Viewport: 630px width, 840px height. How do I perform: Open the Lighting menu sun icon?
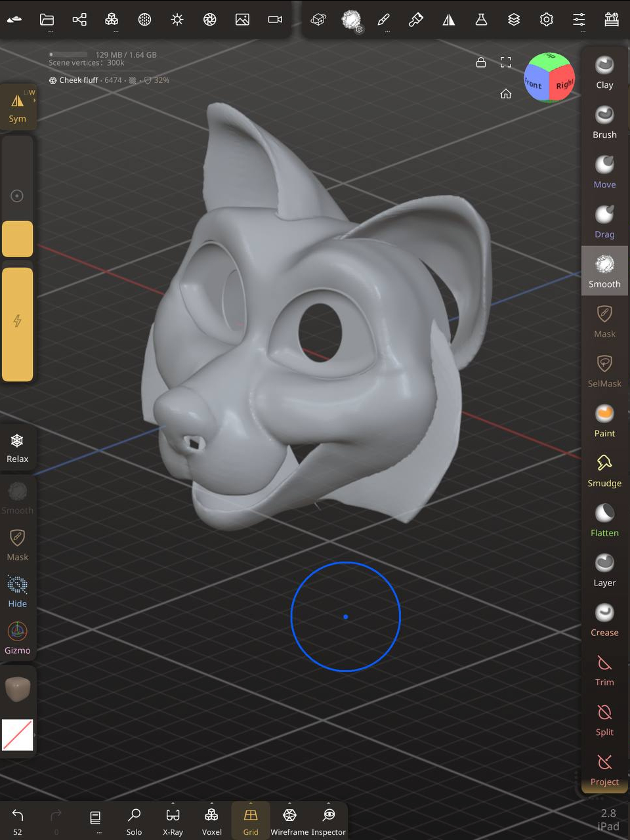pos(177,20)
